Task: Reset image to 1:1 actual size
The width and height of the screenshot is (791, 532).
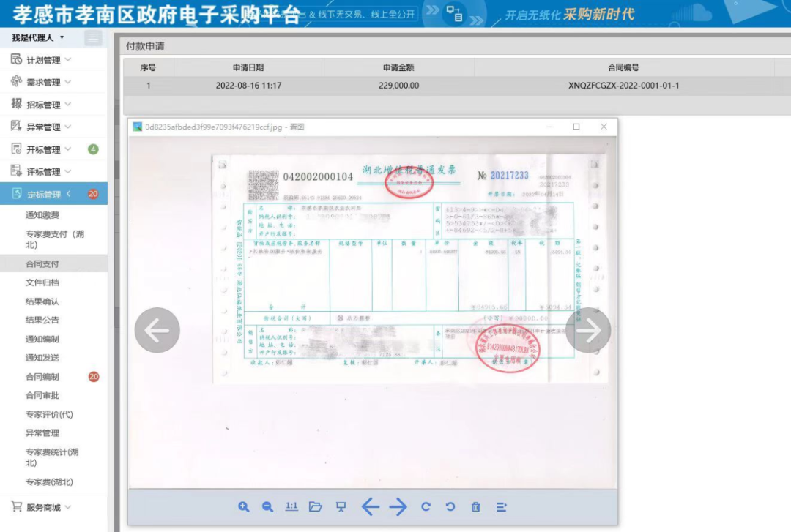Action: point(291,506)
